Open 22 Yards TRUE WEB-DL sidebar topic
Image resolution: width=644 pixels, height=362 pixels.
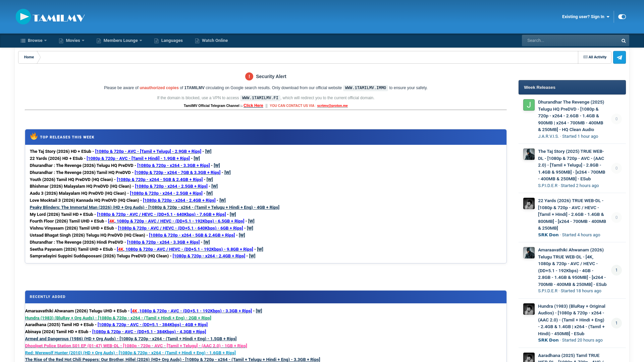click(x=572, y=215)
